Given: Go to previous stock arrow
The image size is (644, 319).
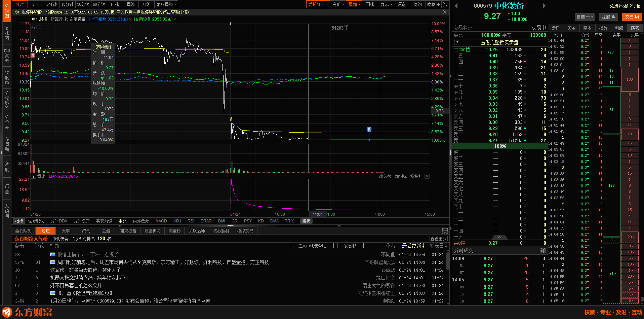Looking at the screenshot, I should click(x=456, y=6).
